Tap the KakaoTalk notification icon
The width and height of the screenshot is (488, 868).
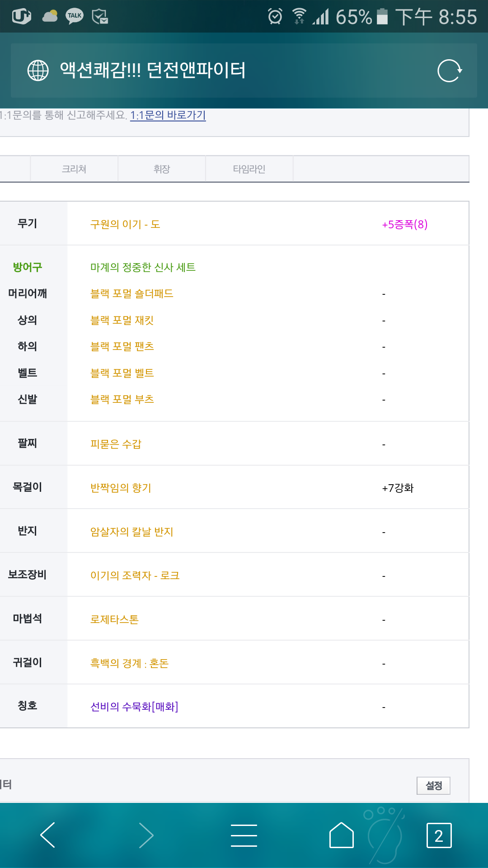75,16
